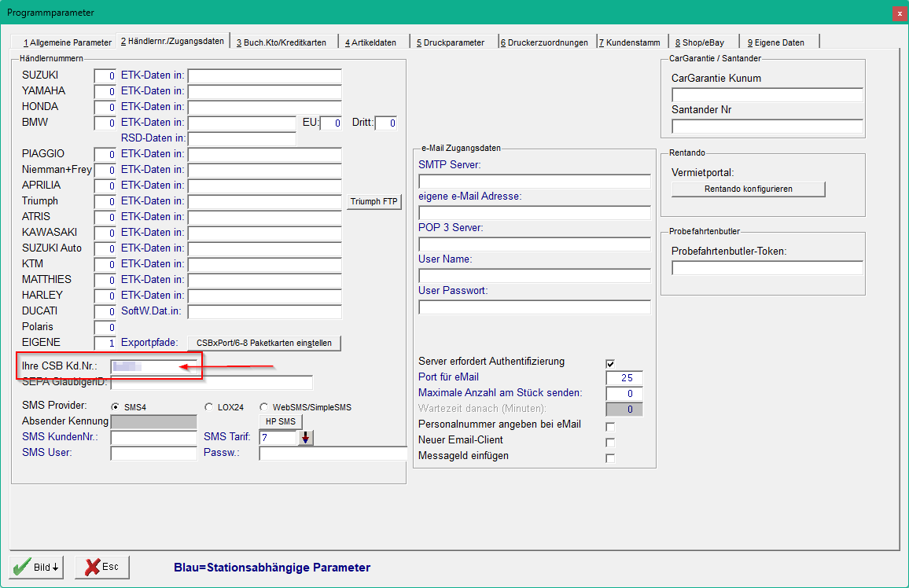
Task: Enable Messageld einfügen checkbox
Action: pyautogui.click(x=610, y=458)
